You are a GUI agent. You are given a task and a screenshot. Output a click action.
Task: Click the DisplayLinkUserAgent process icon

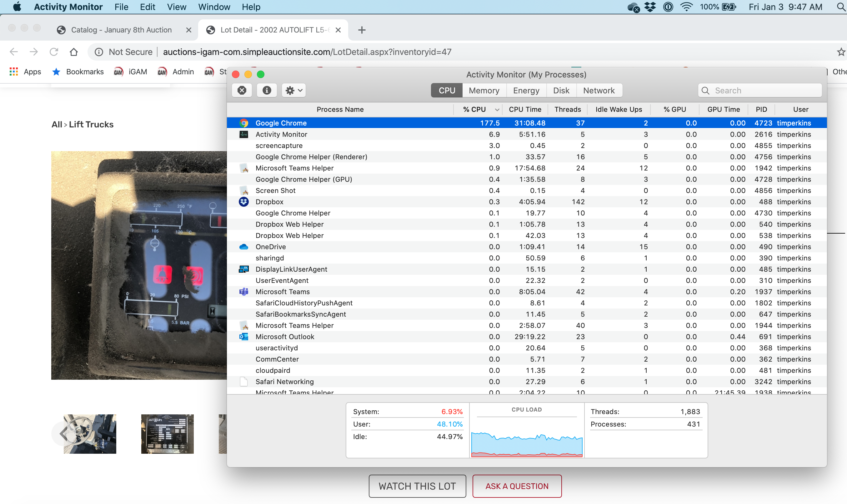244,269
